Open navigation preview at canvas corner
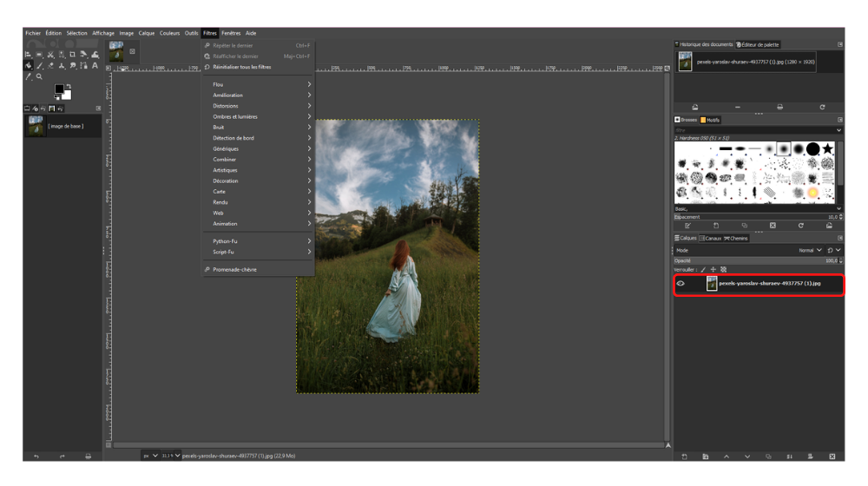This screenshot has width=868, height=486. pos(668,445)
